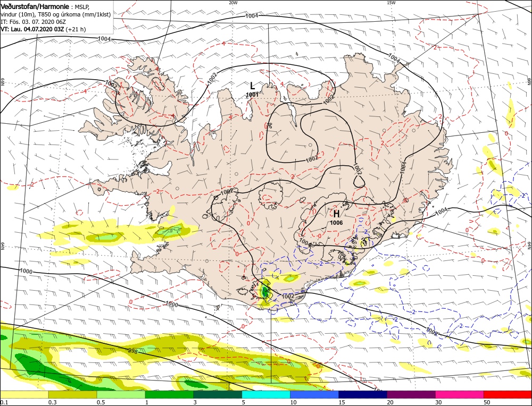Screen dimensions: 532x406
Task: Click the '0.5' legend value
Action: point(101,402)
